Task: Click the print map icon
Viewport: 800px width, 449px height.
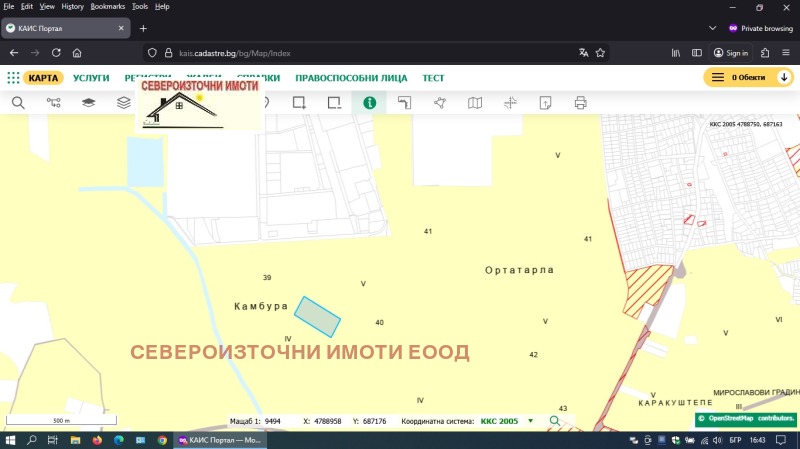Action: tap(580, 102)
